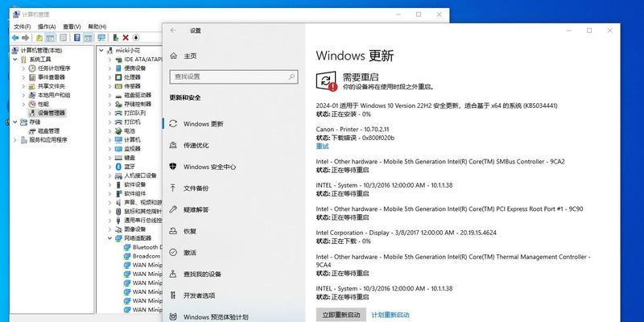Select 设备管理器 in the console tree

[52, 113]
